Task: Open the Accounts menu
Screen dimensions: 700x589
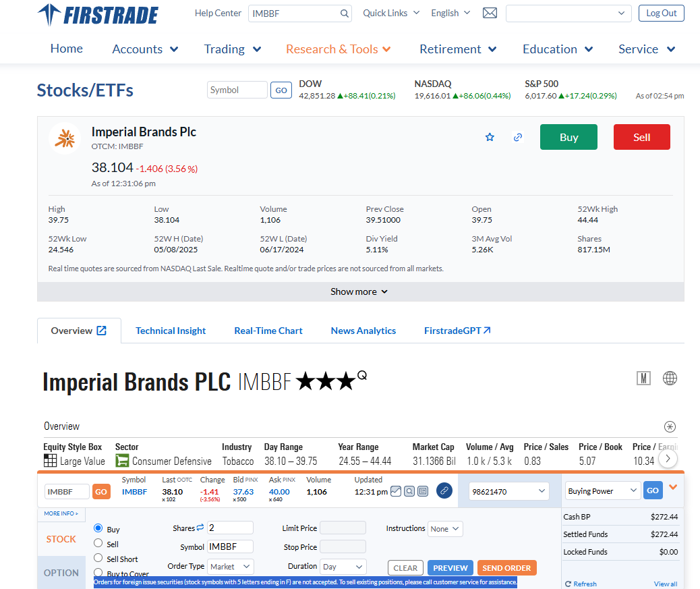Action: pyautogui.click(x=145, y=49)
